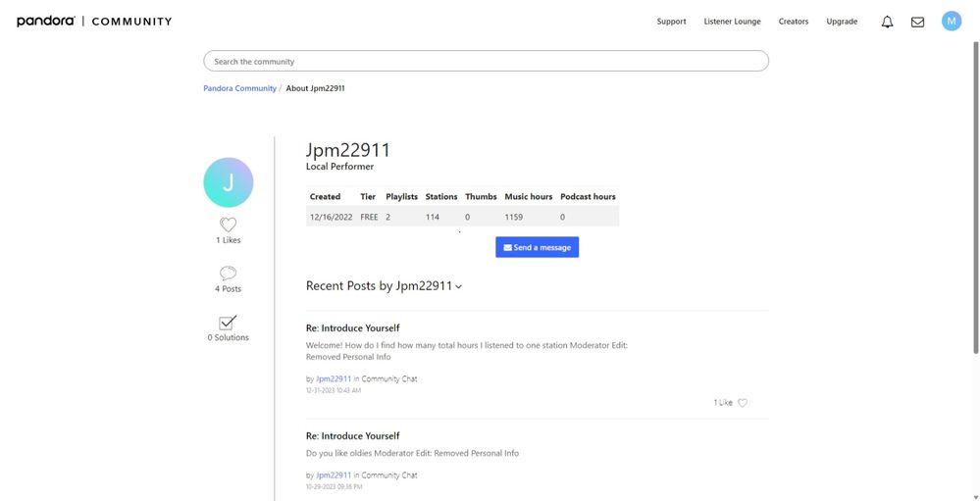
Task: Open the messages envelope icon
Action: point(917,22)
